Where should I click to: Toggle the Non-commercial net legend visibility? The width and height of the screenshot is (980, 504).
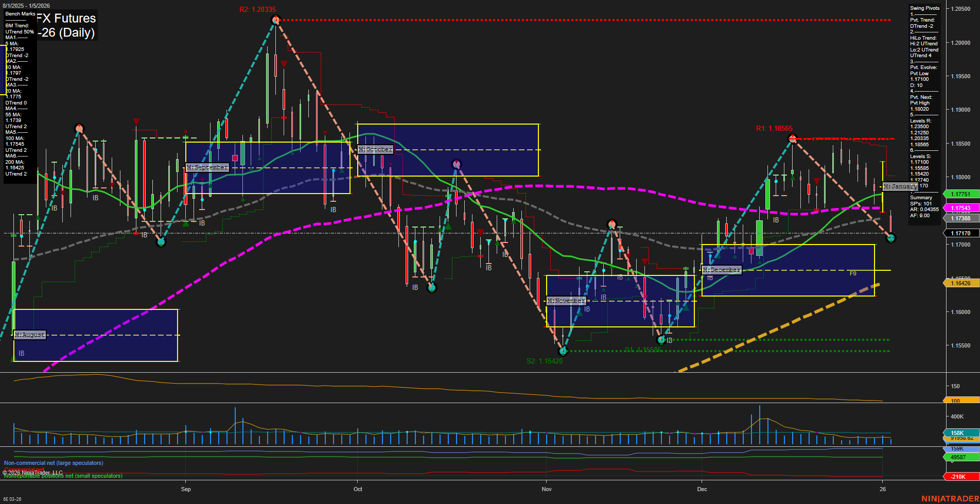click(53, 463)
